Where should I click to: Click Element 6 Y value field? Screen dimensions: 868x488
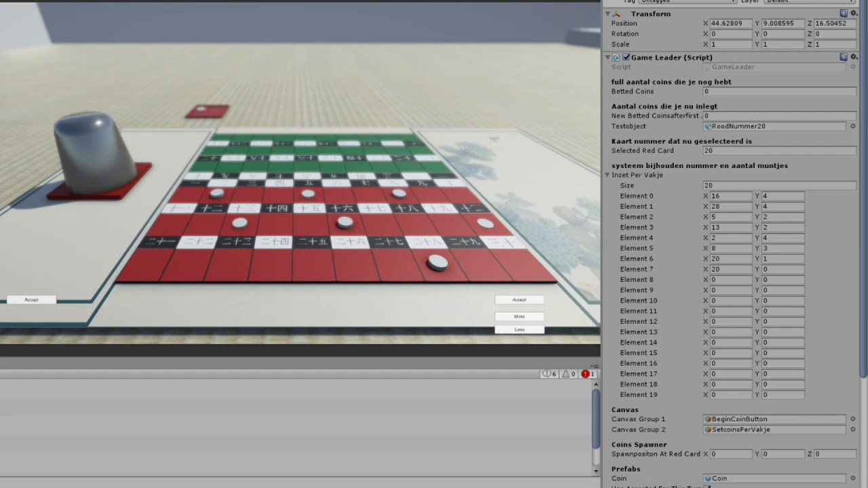(783, 259)
